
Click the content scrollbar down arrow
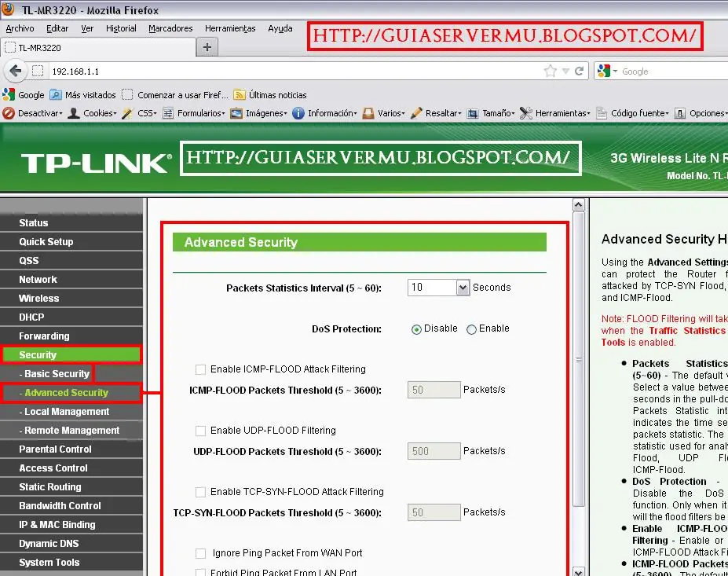(579, 570)
